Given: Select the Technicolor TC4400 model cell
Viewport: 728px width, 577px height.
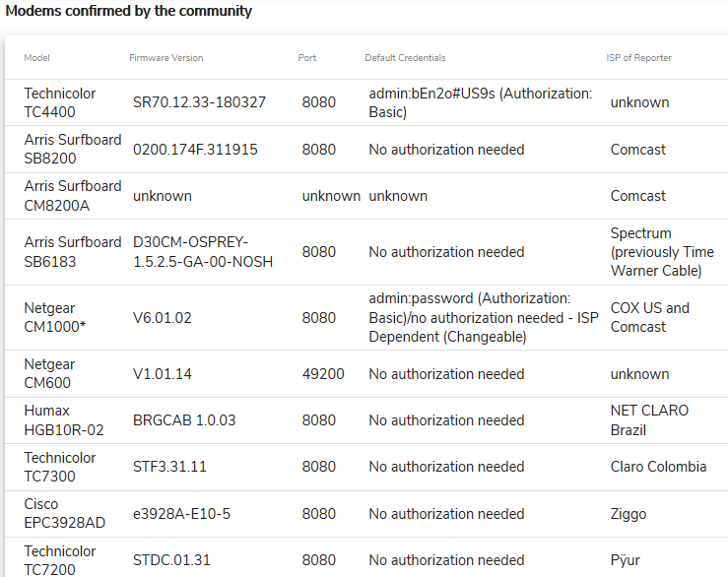Looking at the screenshot, I should coord(60,102).
